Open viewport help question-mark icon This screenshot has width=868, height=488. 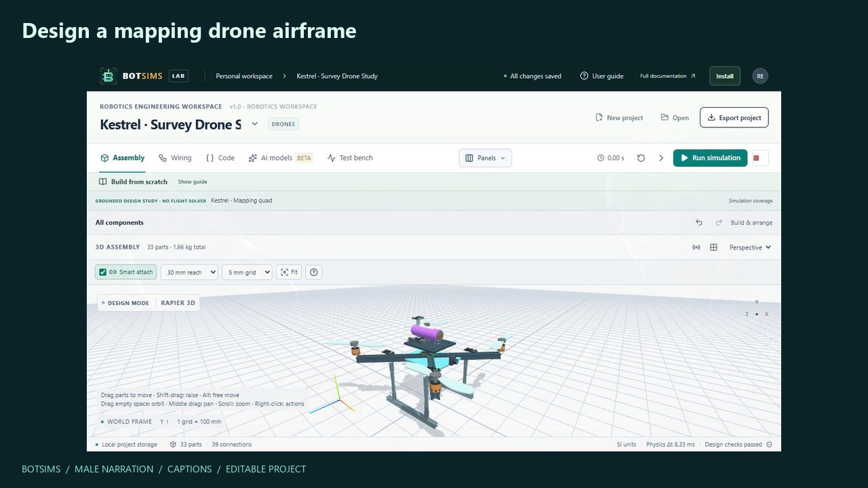point(313,272)
